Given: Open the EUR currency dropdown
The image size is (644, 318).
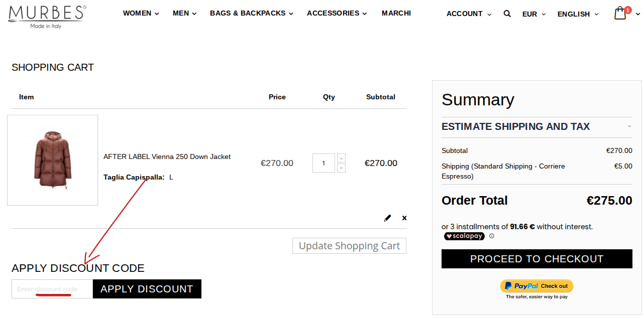Looking at the screenshot, I should coord(533,14).
